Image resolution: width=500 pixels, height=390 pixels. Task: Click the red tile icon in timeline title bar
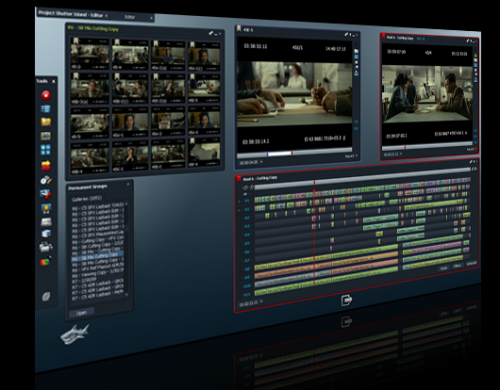pyautogui.click(x=239, y=178)
